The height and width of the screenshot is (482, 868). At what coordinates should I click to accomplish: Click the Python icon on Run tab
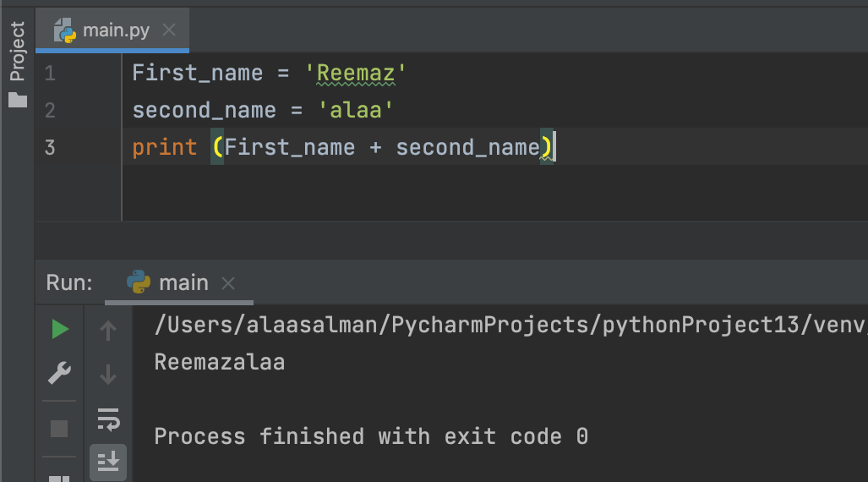pyautogui.click(x=139, y=282)
